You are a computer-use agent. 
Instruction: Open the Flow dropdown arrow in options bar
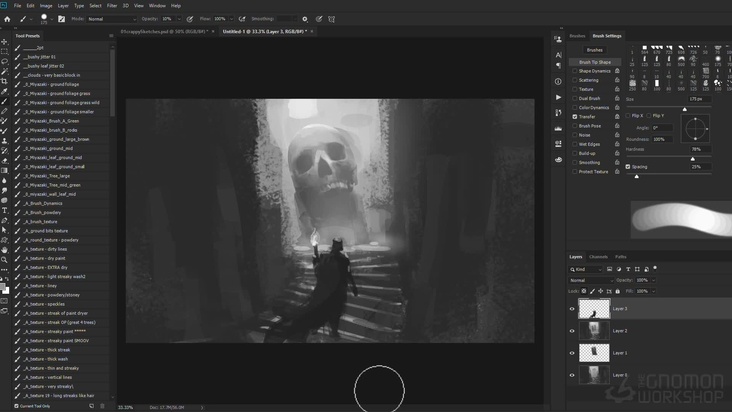click(231, 19)
